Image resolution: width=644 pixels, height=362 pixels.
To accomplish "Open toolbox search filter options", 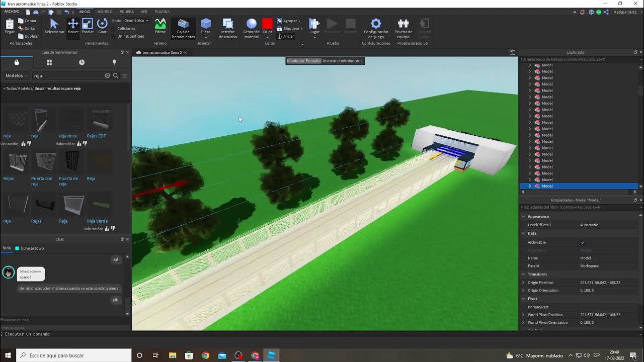I will tap(125, 75).
